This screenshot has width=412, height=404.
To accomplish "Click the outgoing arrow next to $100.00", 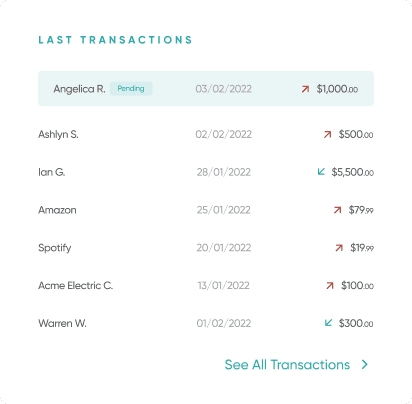I will (330, 286).
